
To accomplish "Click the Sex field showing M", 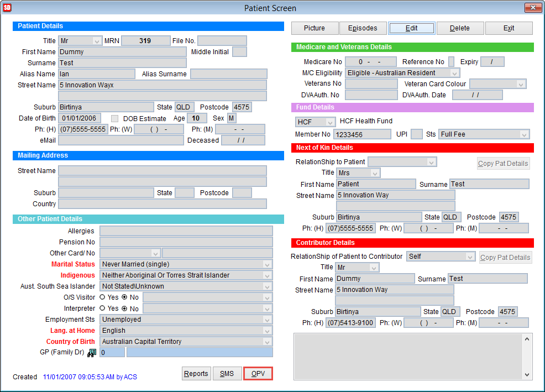I will click(232, 118).
